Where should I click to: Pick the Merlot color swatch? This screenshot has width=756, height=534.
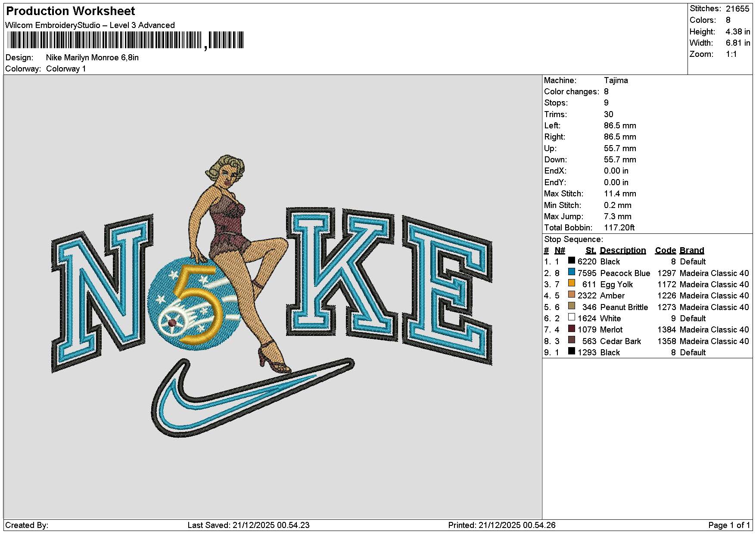click(572, 329)
